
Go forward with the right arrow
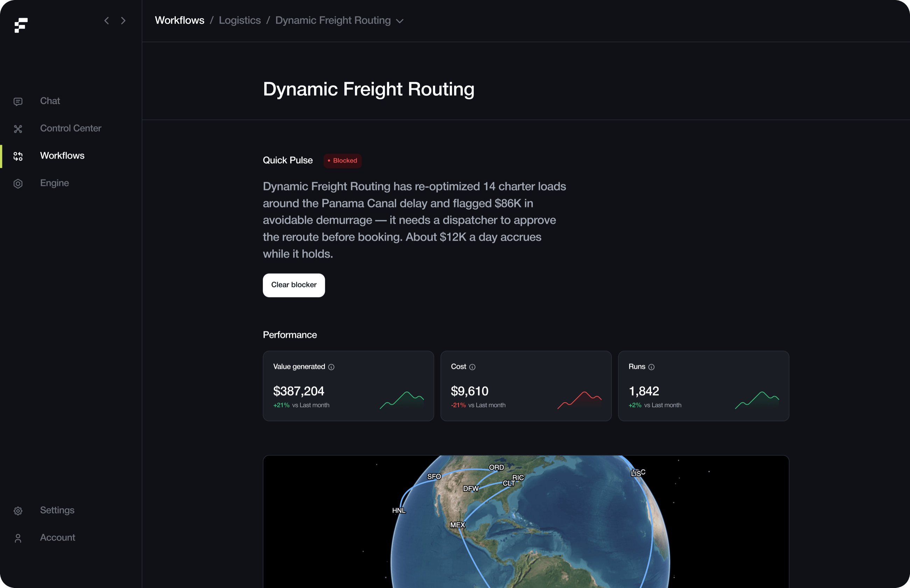pyautogui.click(x=123, y=21)
